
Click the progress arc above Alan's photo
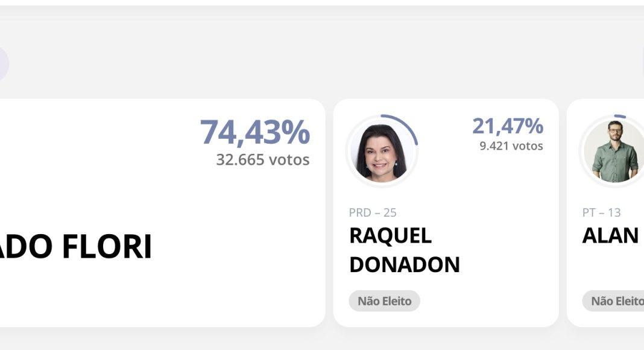coord(619,115)
